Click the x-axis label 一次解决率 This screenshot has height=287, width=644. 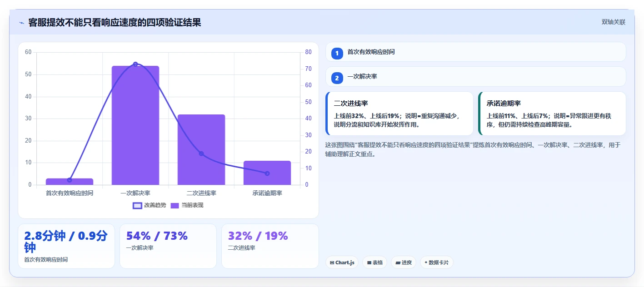[x=135, y=193]
